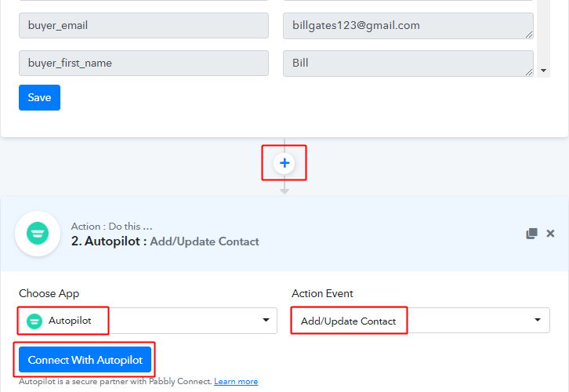Open the Action Event dropdown

(421, 321)
